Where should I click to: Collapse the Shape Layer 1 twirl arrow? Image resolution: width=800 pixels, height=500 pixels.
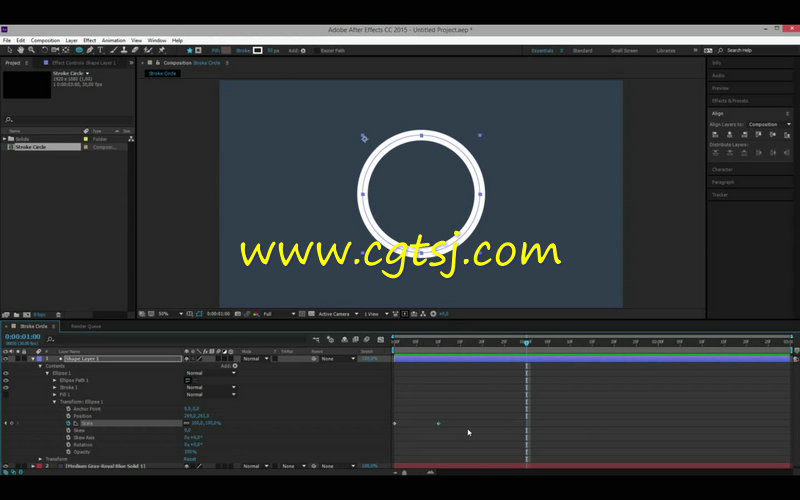(33, 359)
